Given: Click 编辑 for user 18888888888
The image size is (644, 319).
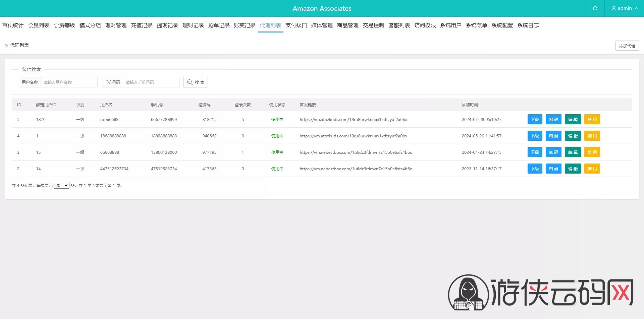Looking at the screenshot, I should point(573,136).
